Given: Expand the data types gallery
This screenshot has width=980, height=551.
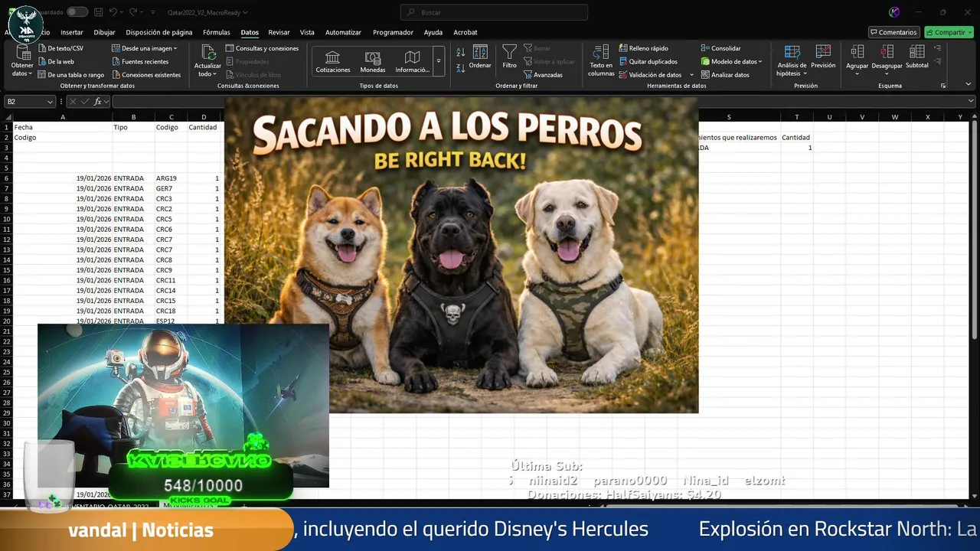Looking at the screenshot, I should pyautogui.click(x=439, y=60).
